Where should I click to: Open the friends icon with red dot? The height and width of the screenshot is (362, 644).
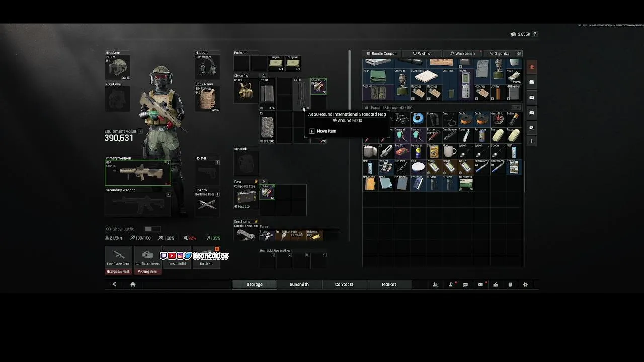[x=451, y=284]
